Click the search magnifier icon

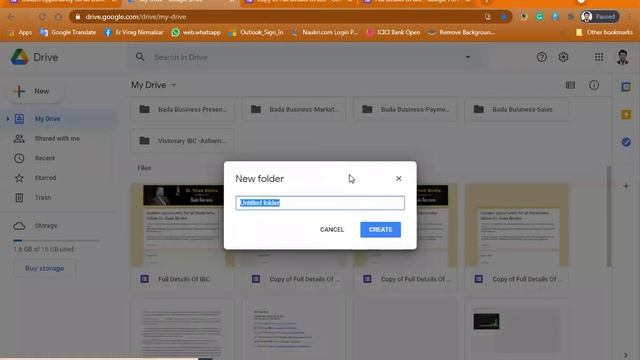[140, 57]
